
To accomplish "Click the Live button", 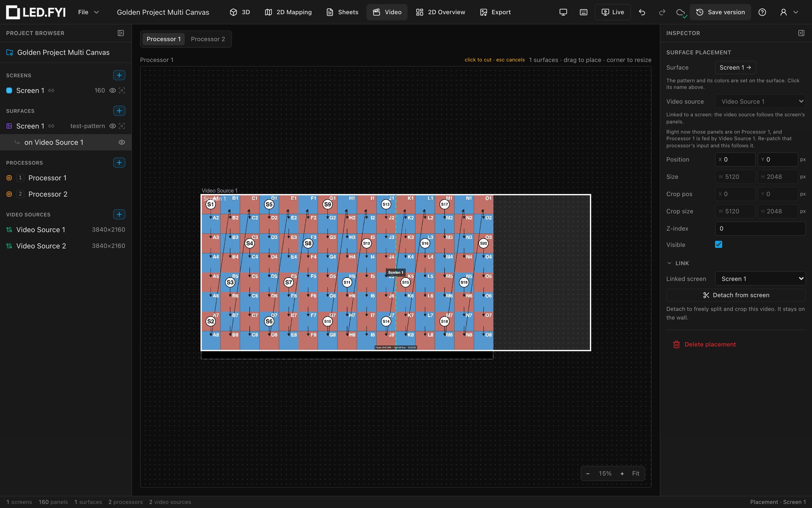I will tap(613, 12).
